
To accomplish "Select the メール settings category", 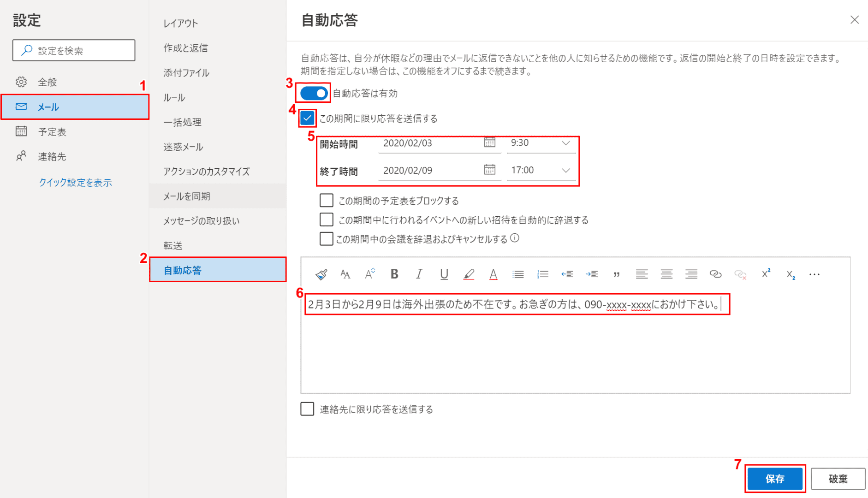I will [x=75, y=107].
